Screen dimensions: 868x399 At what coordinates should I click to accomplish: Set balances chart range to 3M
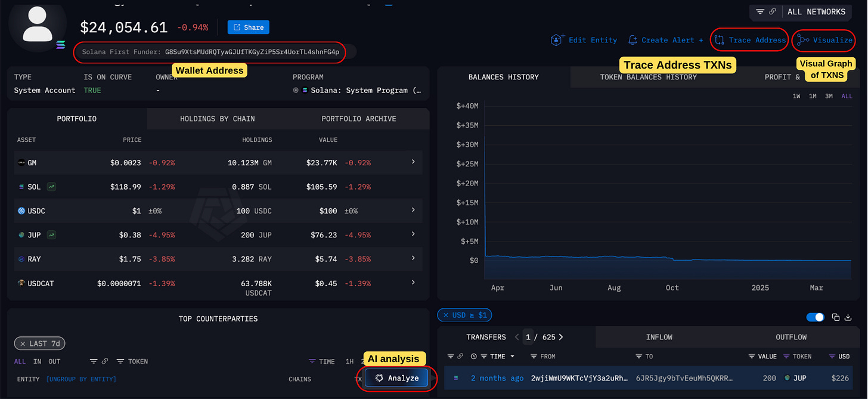(829, 96)
